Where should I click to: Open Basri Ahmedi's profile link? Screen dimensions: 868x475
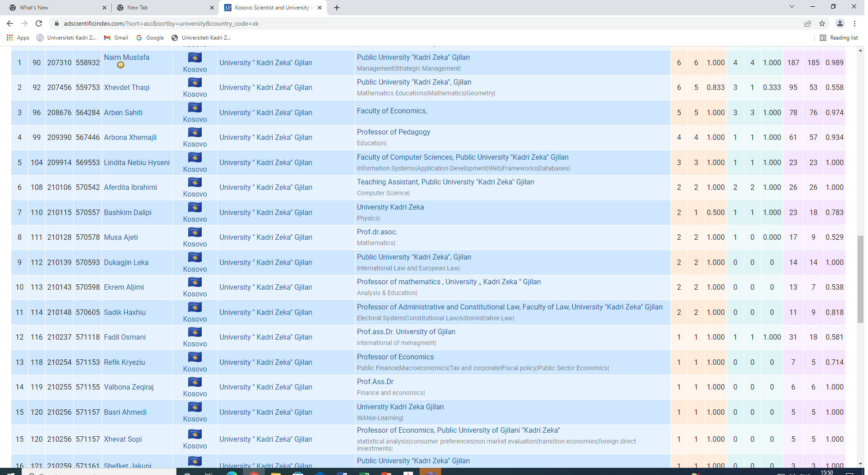pyautogui.click(x=125, y=412)
